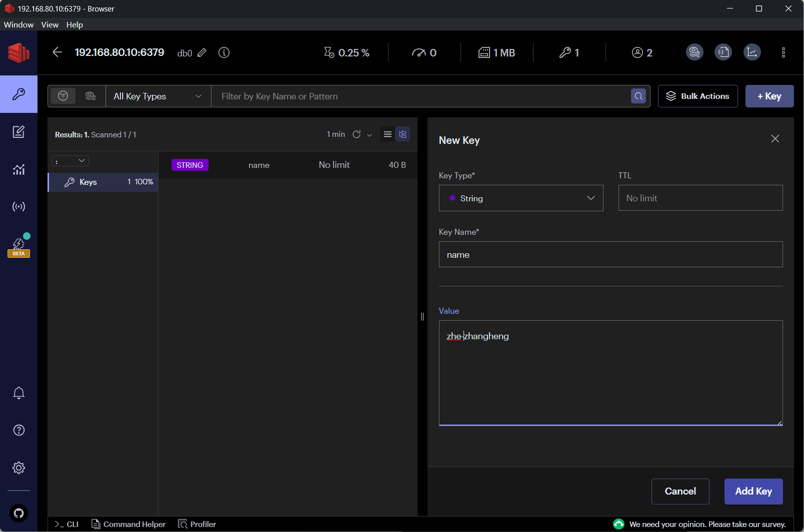Viewport: 804px width, 532px height.
Task: Open the BETA triggers and functions icon
Action: 18,246
